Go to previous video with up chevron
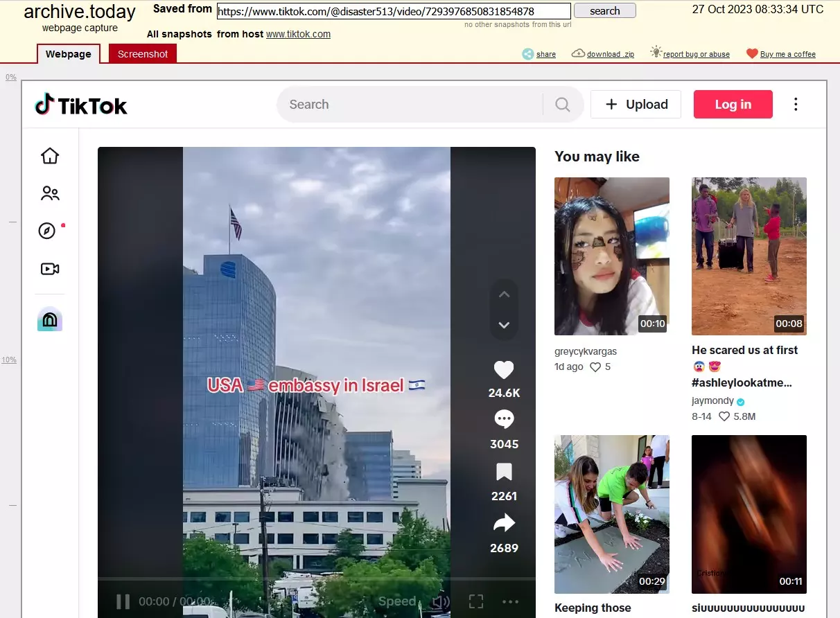This screenshot has width=840, height=618. tap(504, 294)
